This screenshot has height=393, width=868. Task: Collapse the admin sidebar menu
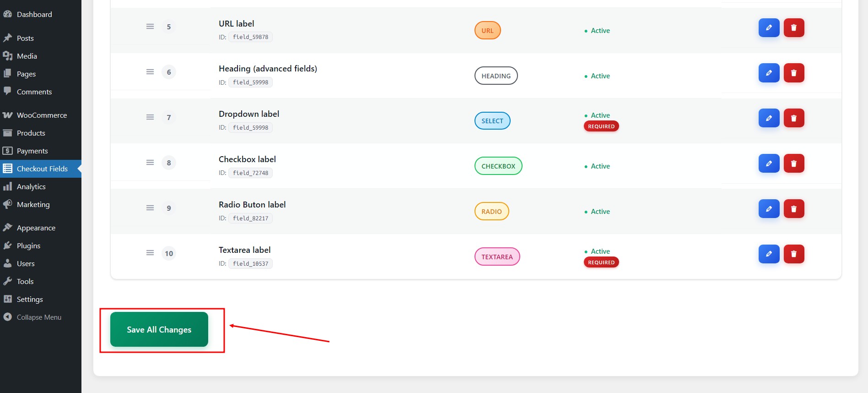41,317
